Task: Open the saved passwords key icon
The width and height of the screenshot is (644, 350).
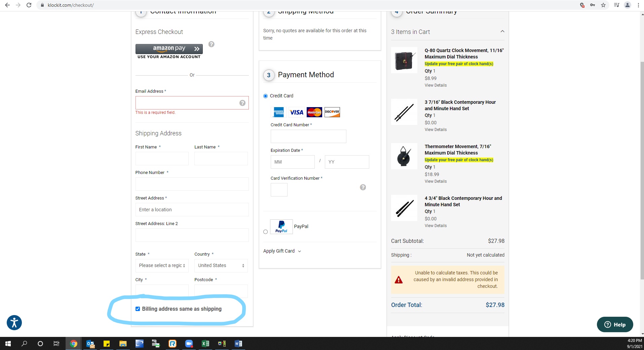Action: [x=593, y=5]
